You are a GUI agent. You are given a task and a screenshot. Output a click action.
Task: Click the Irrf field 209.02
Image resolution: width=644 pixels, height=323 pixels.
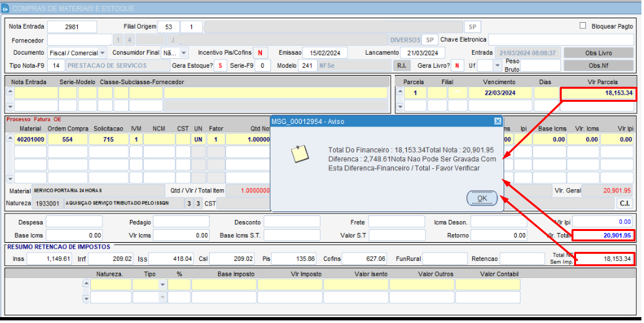[111, 259]
